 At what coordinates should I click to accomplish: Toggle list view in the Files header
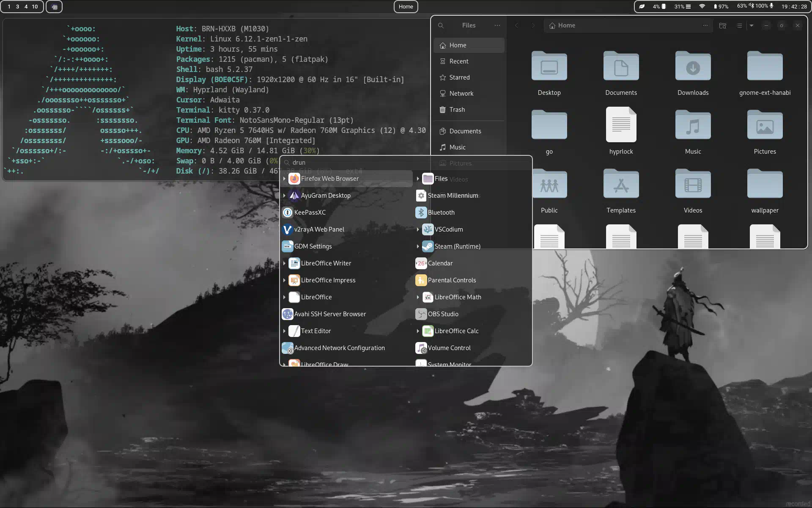(739, 25)
